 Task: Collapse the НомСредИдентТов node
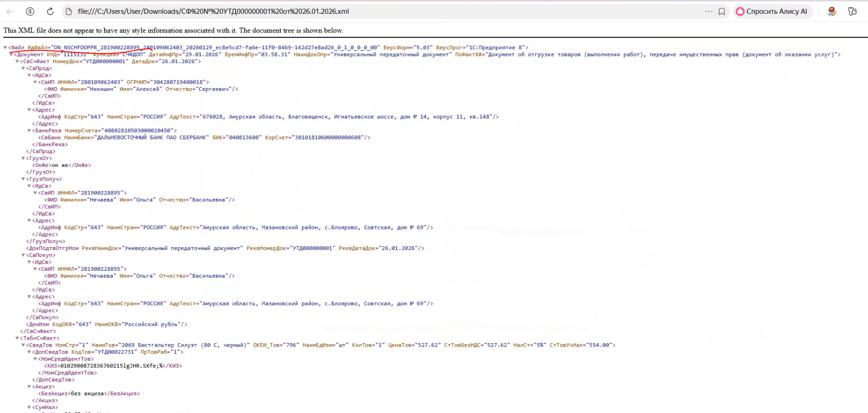(35, 359)
